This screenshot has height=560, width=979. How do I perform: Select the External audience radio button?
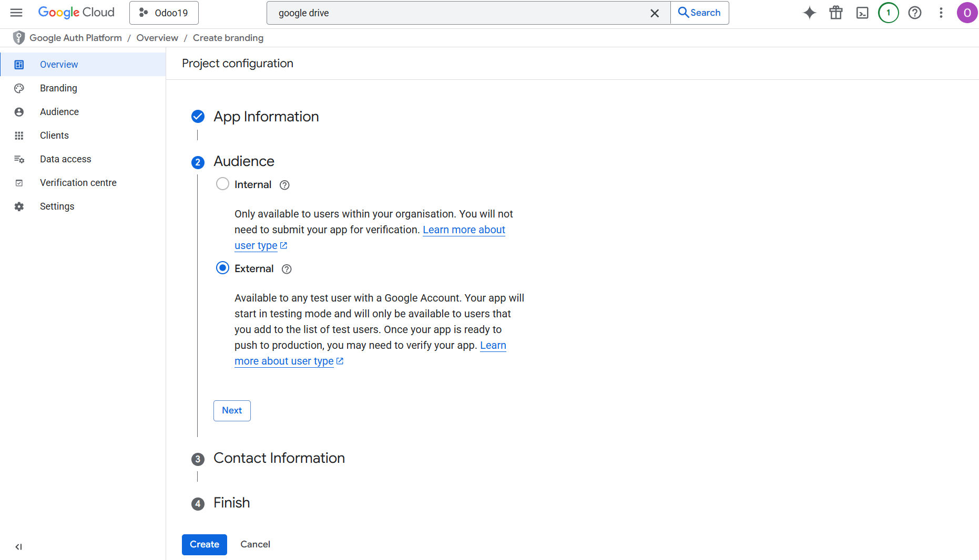[222, 268]
